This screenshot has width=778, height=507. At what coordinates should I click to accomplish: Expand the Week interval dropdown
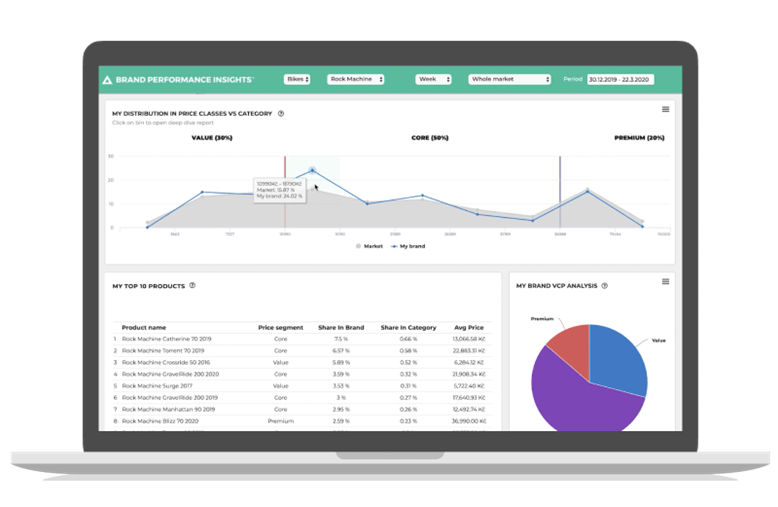[x=433, y=79]
